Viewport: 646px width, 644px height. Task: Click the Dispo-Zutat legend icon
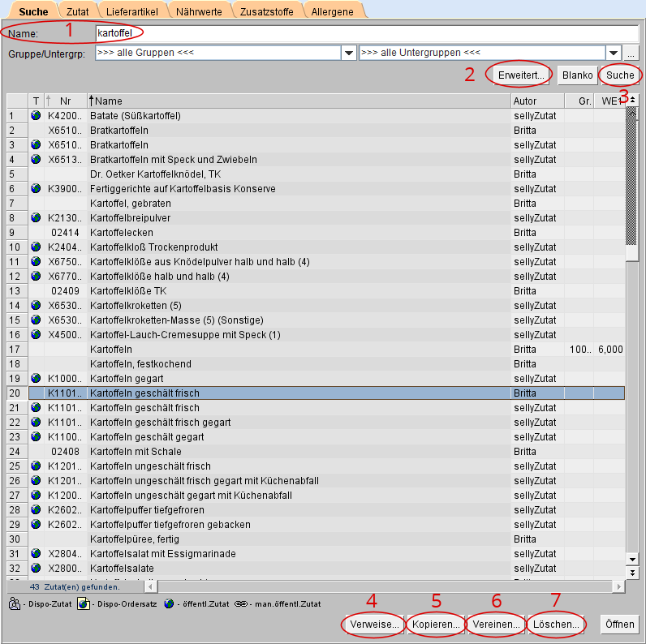(x=15, y=604)
